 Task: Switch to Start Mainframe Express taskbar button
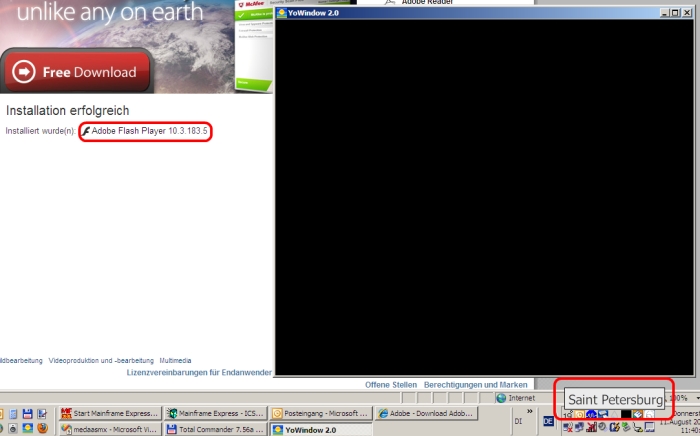click(x=108, y=413)
